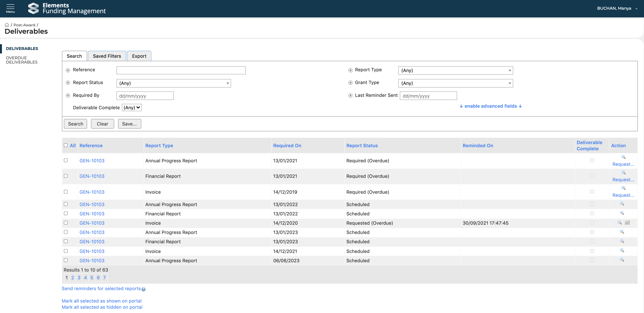Click enable advanced fields link
The width and height of the screenshot is (644, 313).
491,106
